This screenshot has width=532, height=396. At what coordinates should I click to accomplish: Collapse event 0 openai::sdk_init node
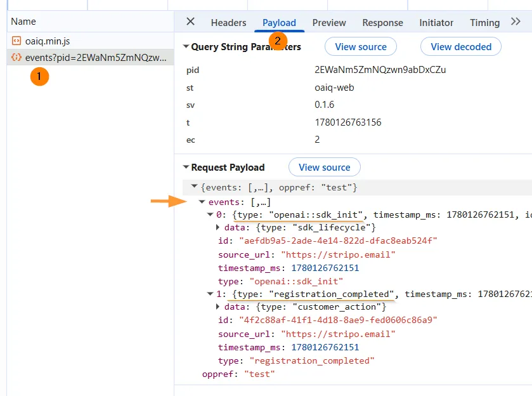pos(211,214)
